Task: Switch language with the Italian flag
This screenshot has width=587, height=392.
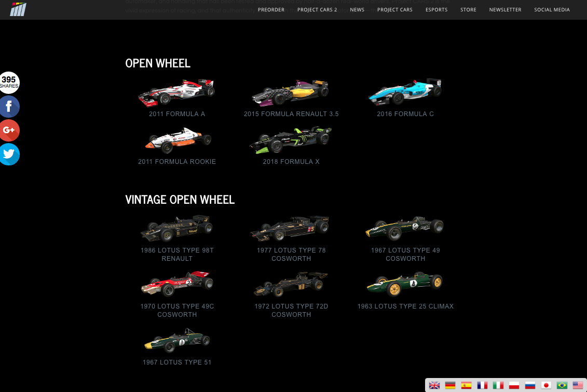Action: pos(498,385)
